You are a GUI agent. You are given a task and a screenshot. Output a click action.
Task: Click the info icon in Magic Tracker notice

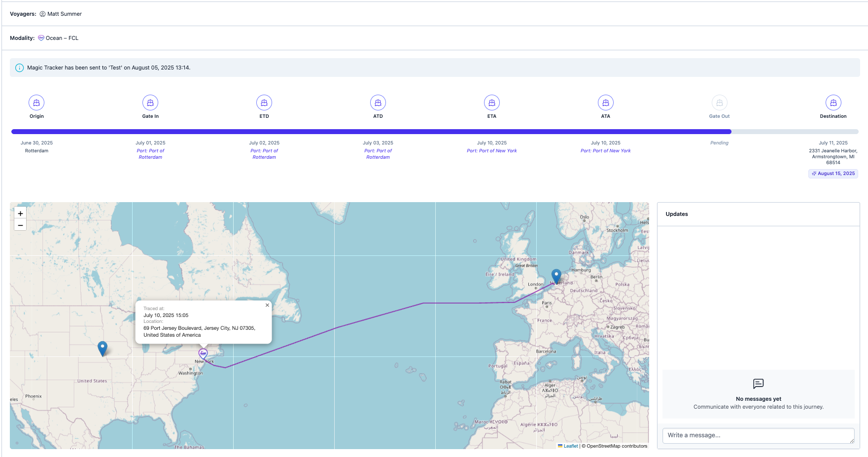click(x=19, y=68)
